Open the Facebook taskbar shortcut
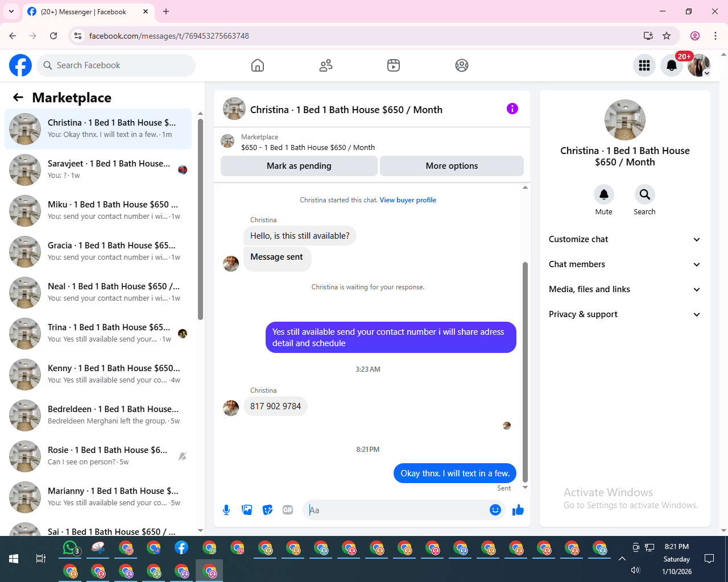This screenshot has width=728, height=582. point(181,548)
